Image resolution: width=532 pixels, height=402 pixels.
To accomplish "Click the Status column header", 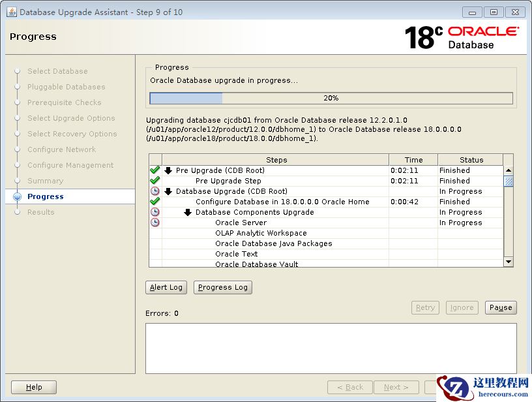I will point(471,160).
